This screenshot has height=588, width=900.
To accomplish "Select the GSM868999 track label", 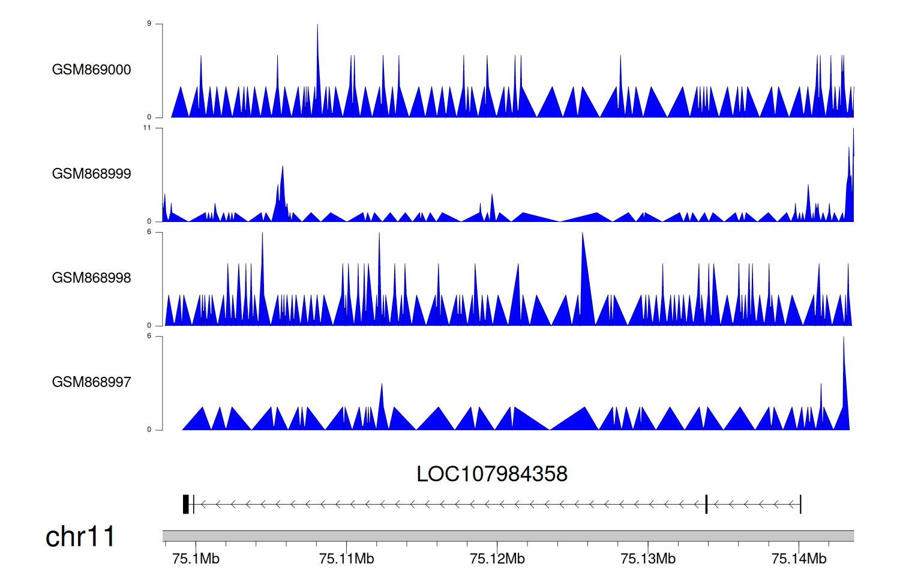I will coord(91,174).
